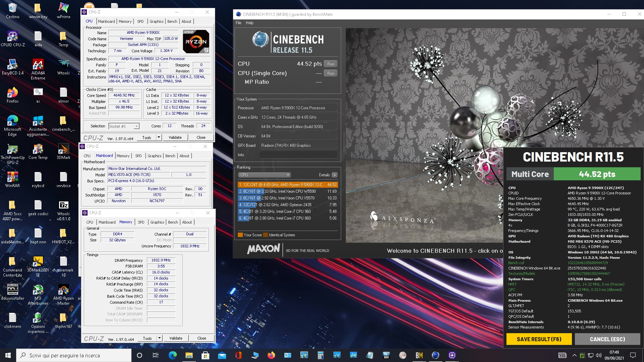Open the Bench tab in top CPU-Z
The height and width of the screenshot is (362, 644).
point(172,21)
